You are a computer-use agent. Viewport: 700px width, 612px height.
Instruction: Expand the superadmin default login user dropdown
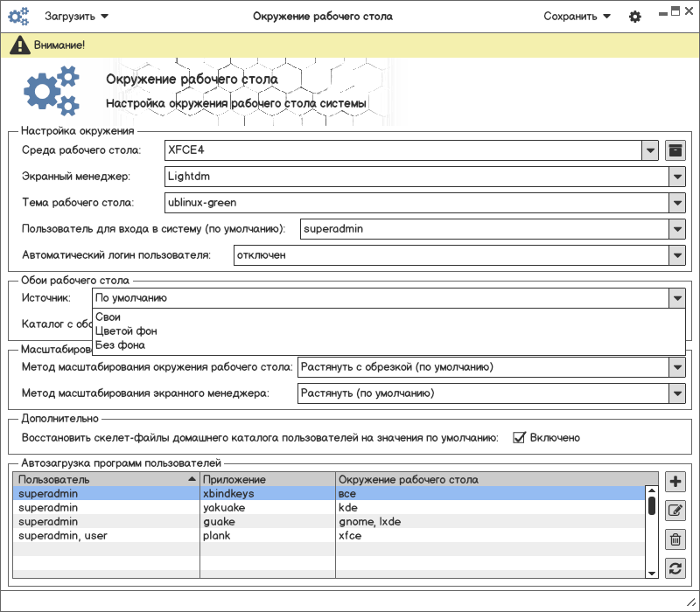[x=676, y=229]
